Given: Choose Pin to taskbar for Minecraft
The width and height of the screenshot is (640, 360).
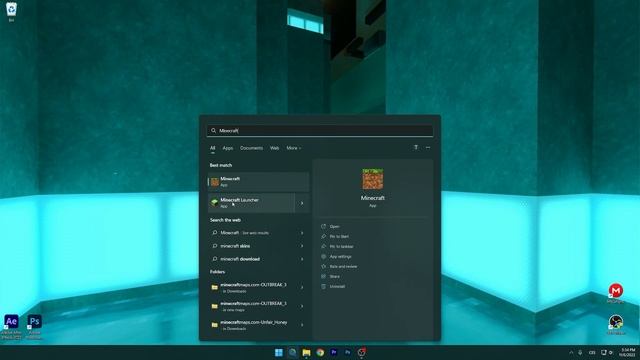Looking at the screenshot, I should [x=341, y=247].
